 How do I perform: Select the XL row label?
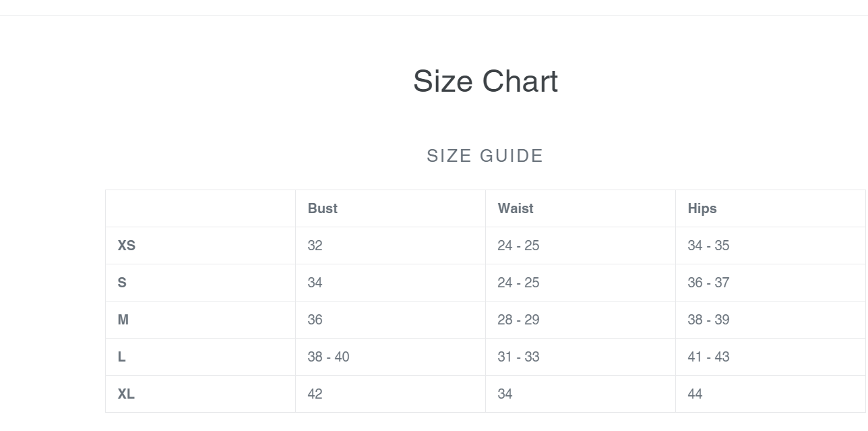(x=126, y=394)
